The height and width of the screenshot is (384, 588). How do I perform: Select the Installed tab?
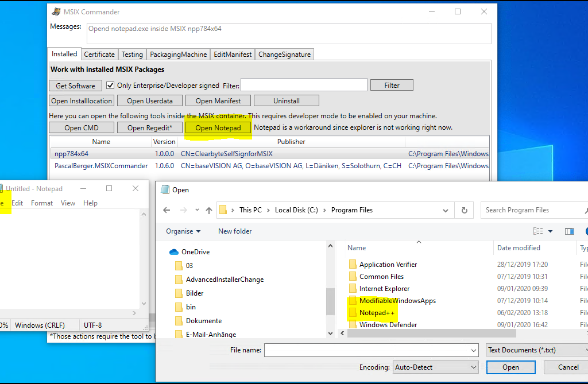[64, 53]
